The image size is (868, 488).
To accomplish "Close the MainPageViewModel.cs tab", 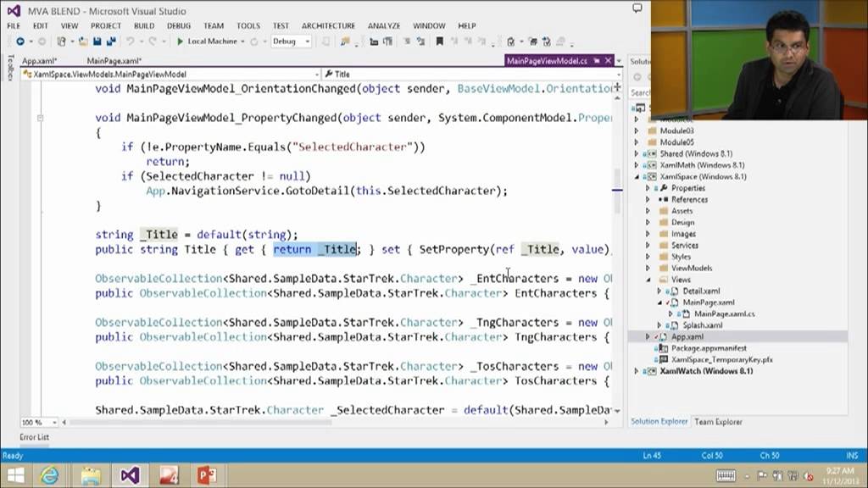I will click(x=609, y=60).
